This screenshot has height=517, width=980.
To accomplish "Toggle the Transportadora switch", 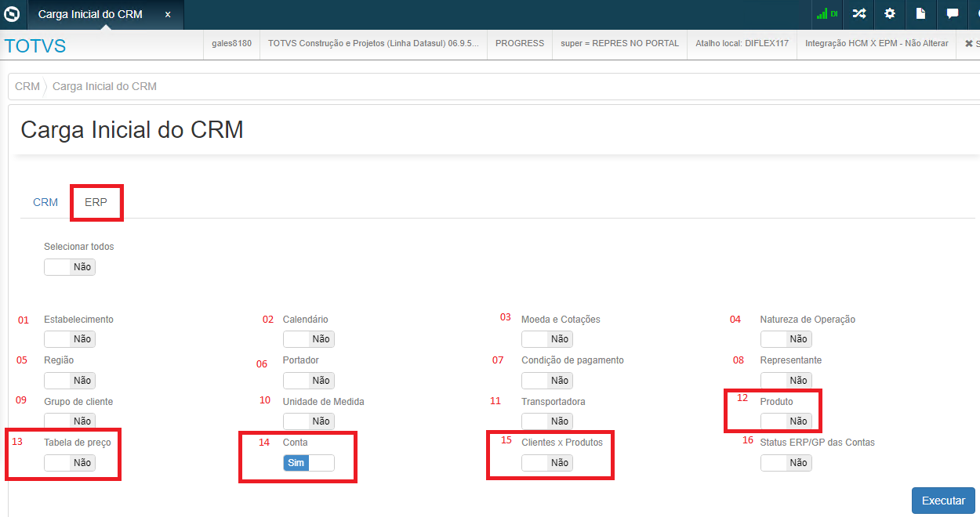I will (x=546, y=421).
